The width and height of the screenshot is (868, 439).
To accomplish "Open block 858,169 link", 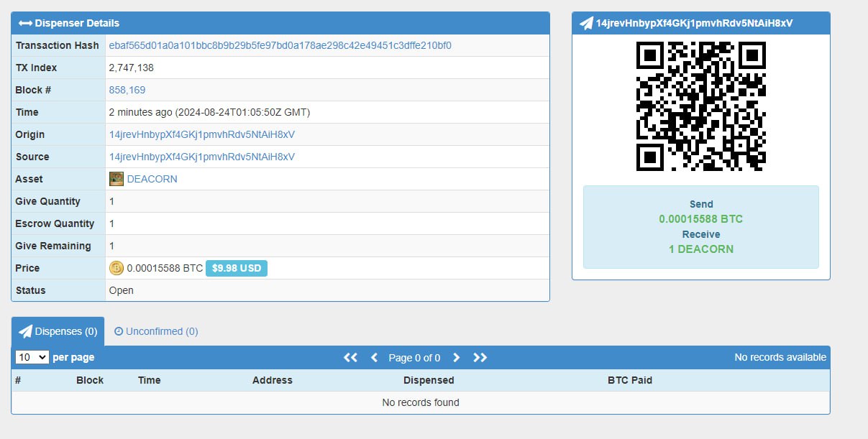I will click(x=127, y=90).
